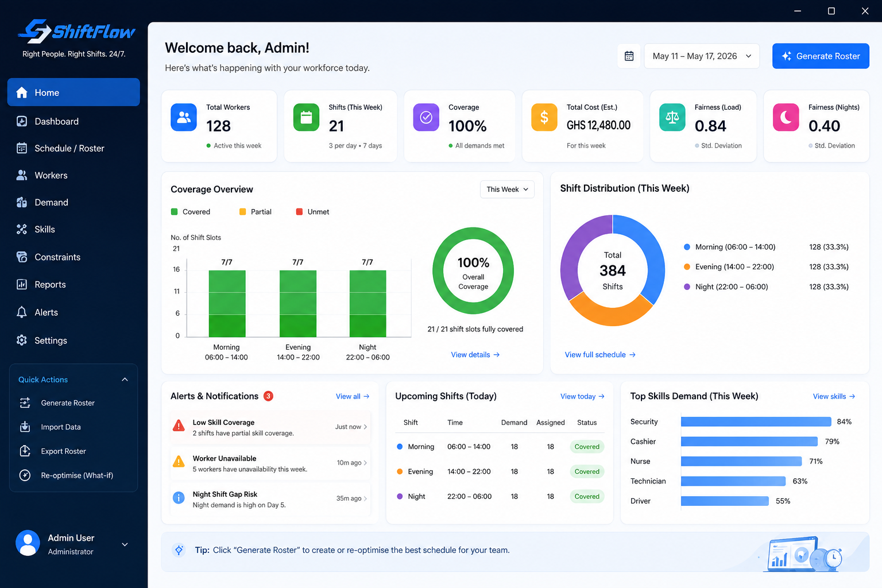Click the calendar icon beside date range
The image size is (882, 588).
[629, 56]
